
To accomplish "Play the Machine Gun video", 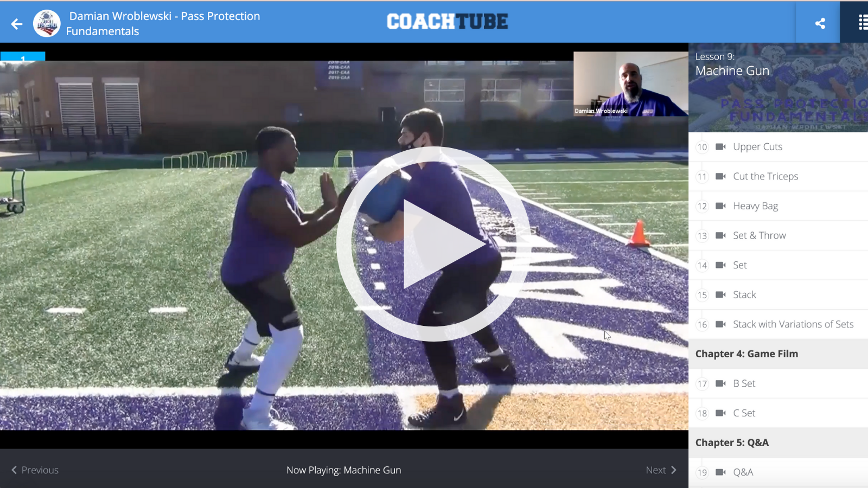I will (433, 244).
